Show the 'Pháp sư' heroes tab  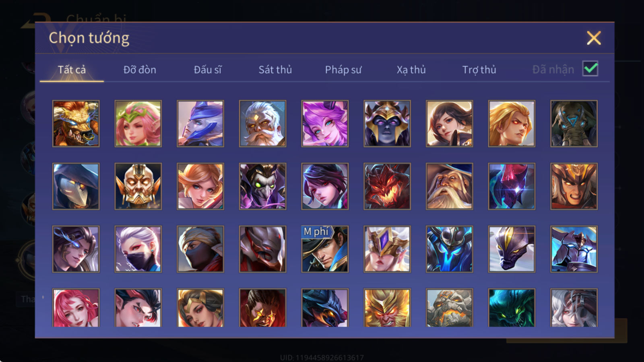tap(343, 70)
